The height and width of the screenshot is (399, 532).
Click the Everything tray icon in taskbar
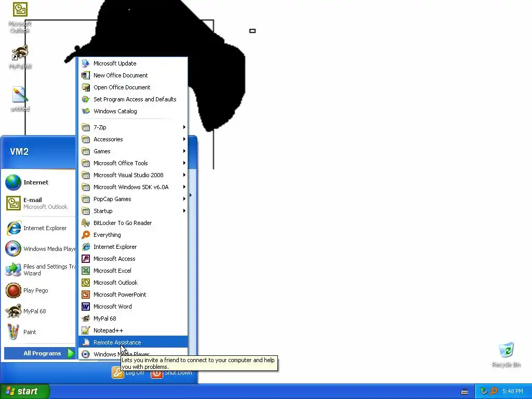pyautogui.click(x=494, y=391)
